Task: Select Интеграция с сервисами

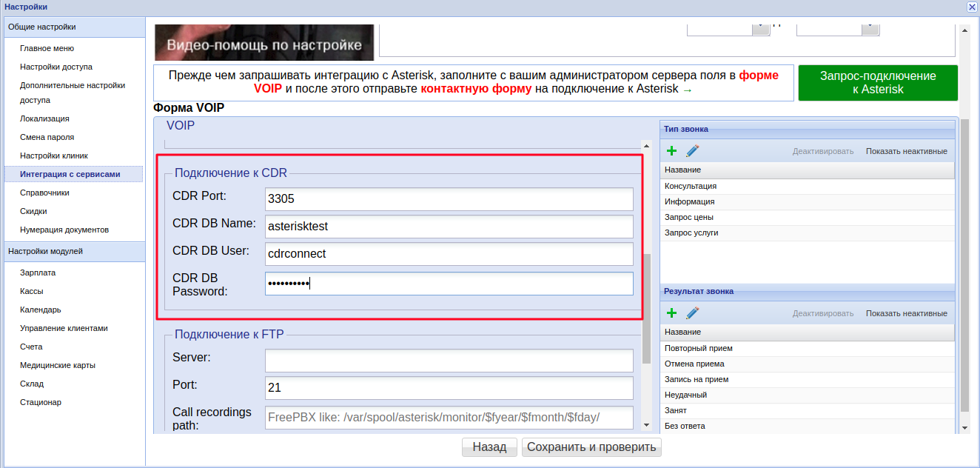Action: 73,174
